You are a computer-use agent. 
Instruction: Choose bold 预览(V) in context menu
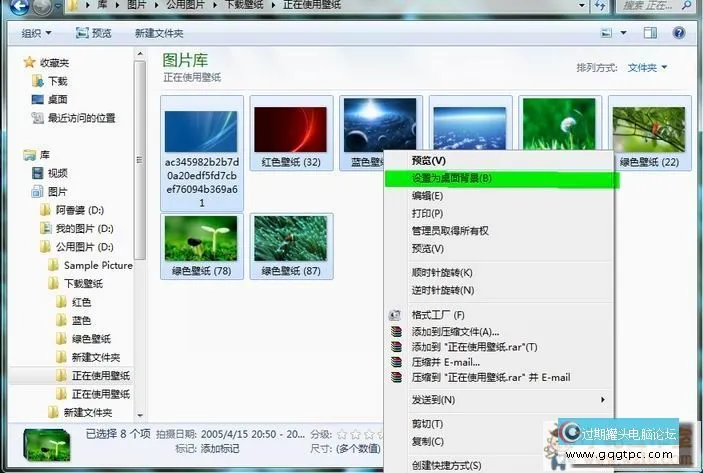pyautogui.click(x=499, y=161)
